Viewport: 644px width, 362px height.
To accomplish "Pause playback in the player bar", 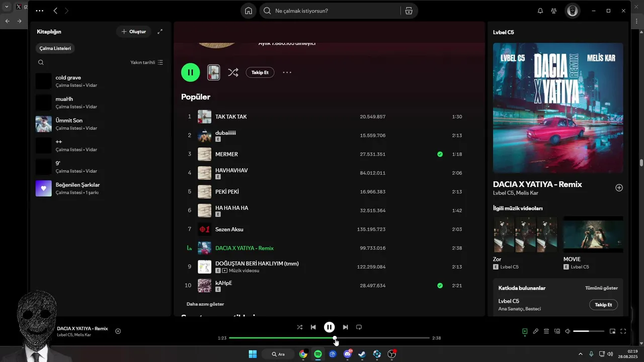I will coord(329,327).
